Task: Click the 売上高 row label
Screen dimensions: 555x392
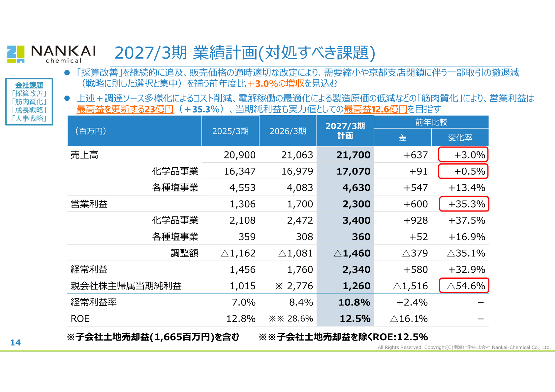Action: [84, 155]
